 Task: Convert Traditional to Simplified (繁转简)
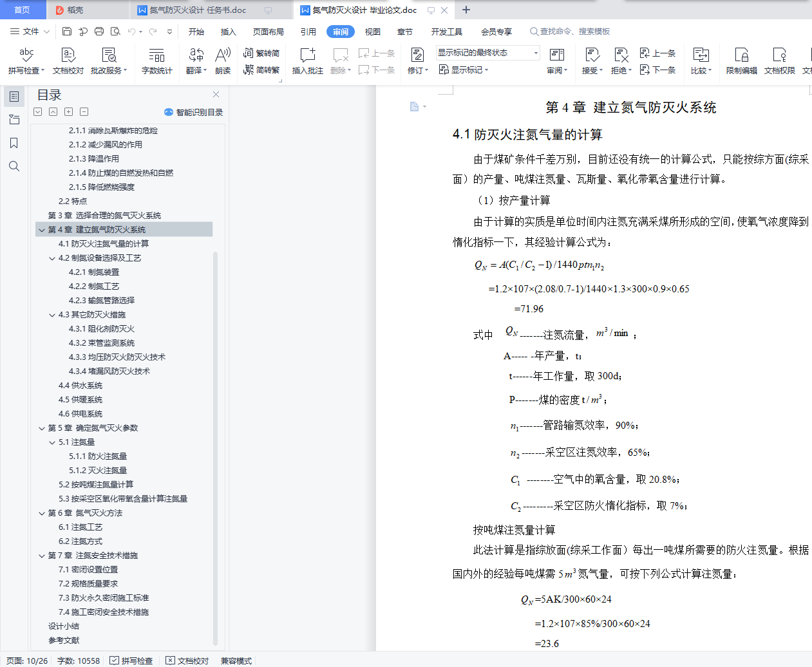261,53
